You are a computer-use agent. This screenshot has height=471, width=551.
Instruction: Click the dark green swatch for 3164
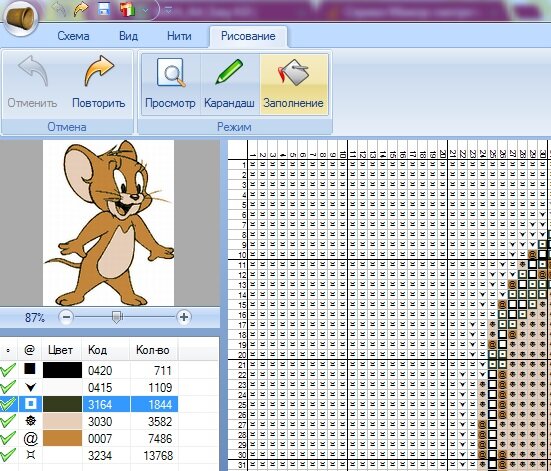(x=62, y=404)
